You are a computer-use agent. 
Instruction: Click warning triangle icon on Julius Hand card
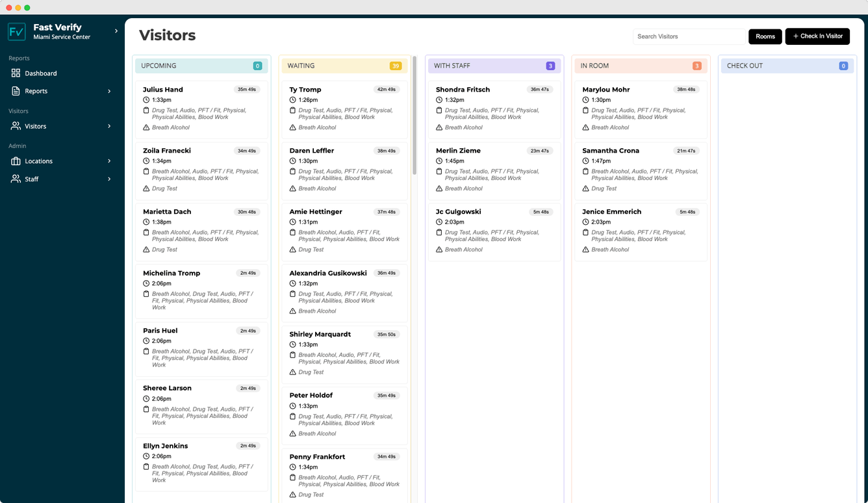click(x=146, y=127)
